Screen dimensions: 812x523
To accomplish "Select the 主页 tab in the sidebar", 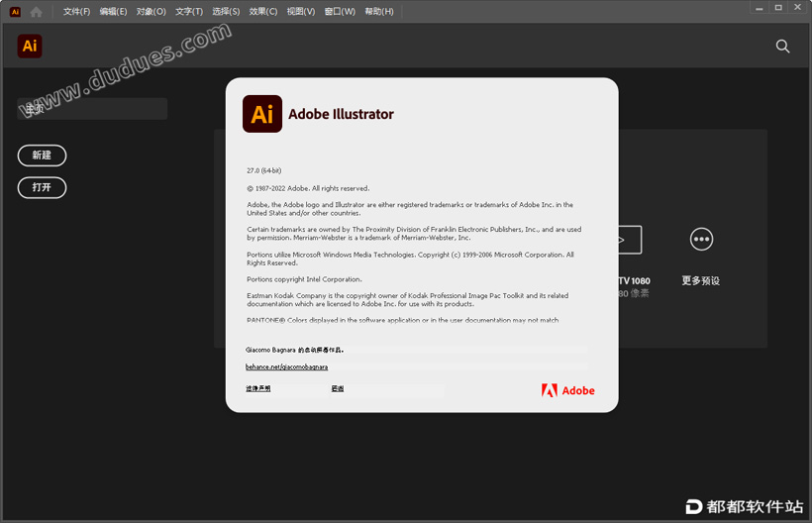I will point(92,109).
